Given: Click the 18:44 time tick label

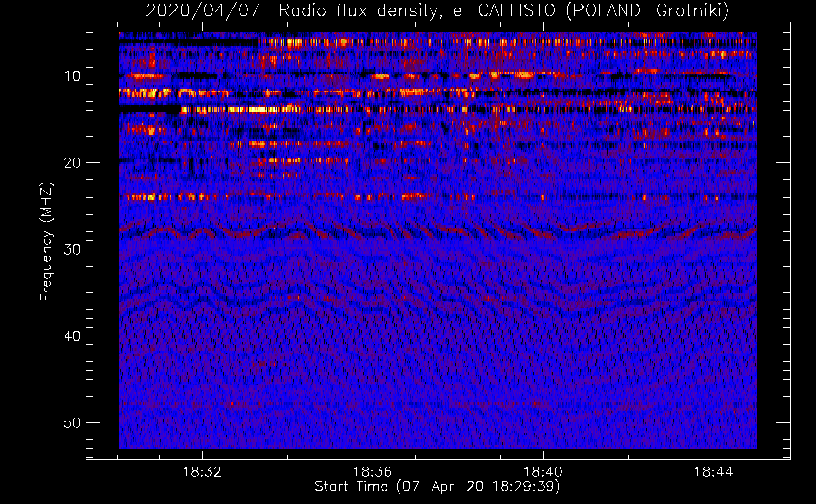Looking at the screenshot, I should [x=714, y=472].
